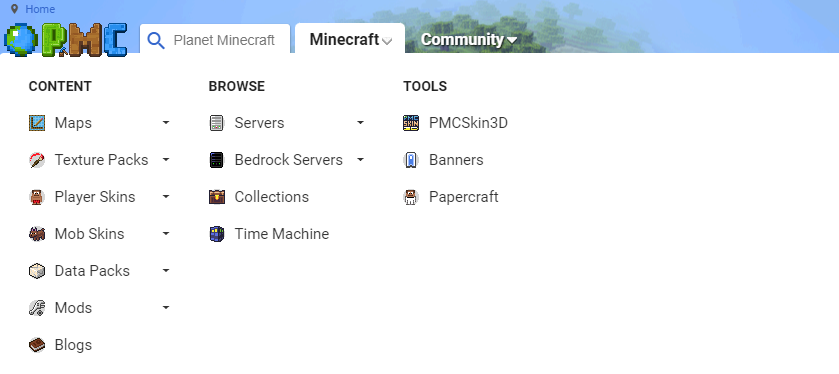839x374 pixels.
Task: Focus the Planet Minecraft search field
Action: click(x=224, y=40)
